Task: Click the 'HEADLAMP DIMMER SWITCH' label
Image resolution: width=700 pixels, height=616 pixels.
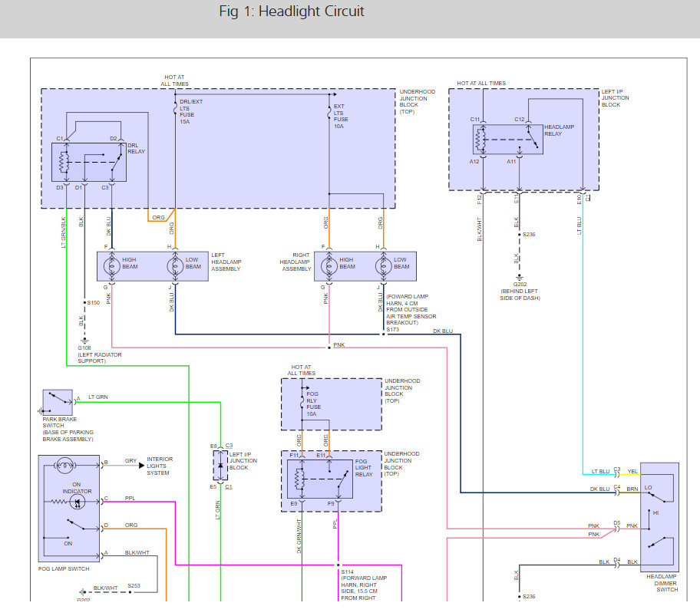Action: pyautogui.click(x=662, y=583)
